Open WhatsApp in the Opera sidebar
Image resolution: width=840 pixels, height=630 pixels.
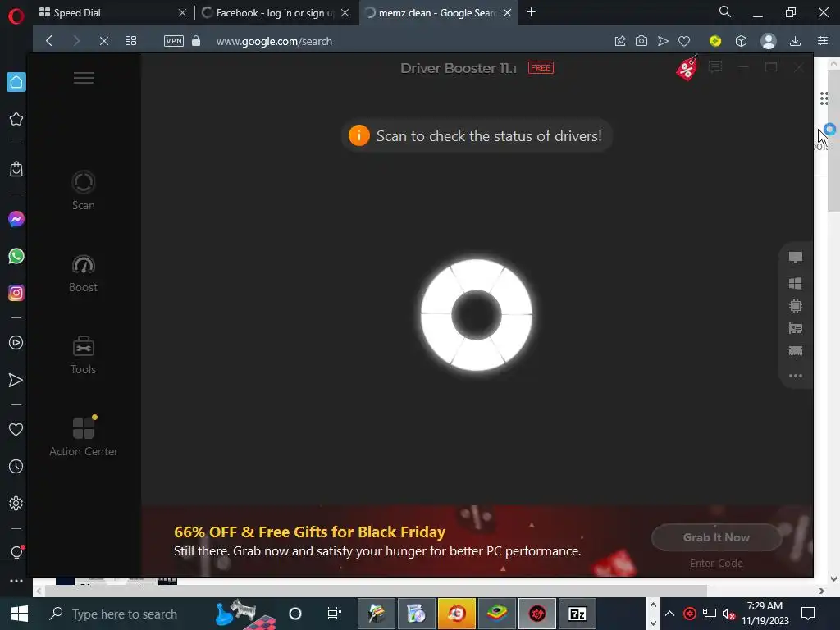(x=16, y=256)
